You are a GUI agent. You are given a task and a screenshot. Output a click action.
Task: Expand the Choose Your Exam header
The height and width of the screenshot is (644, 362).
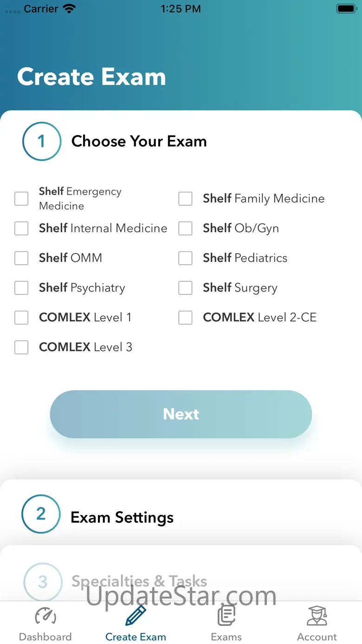(x=139, y=141)
